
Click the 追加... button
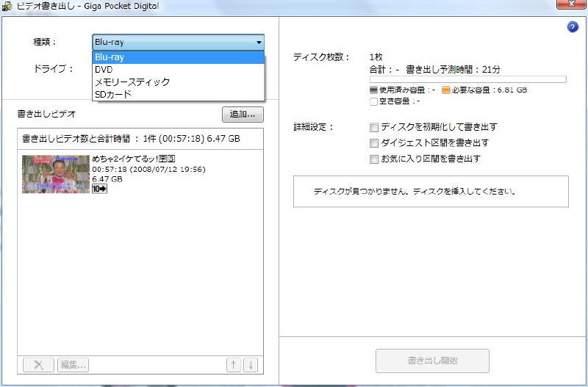pos(243,115)
